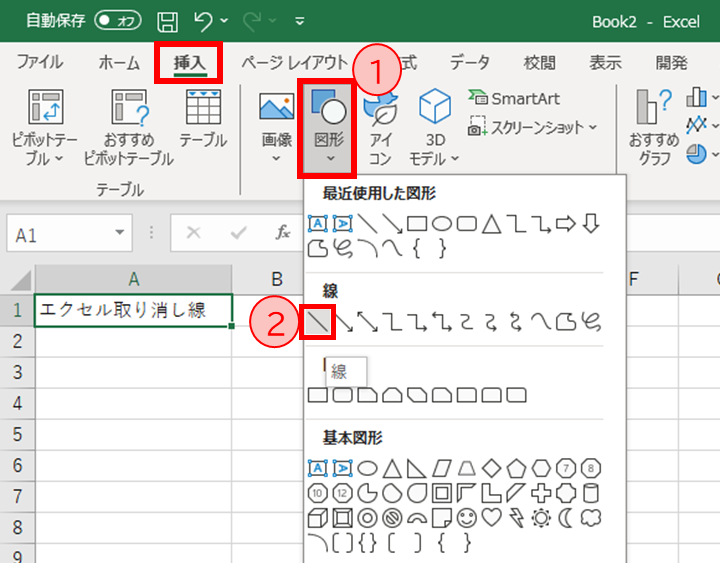Click the formula bar confirm checkmark
Image resolution: width=720 pixels, height=563 pixels.
[x=239, y=233]
